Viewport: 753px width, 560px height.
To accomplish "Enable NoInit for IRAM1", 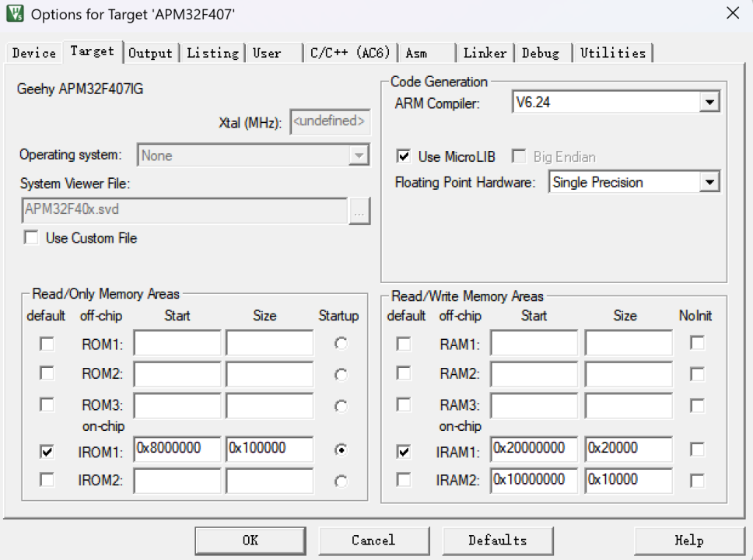I will click(698, 450).
